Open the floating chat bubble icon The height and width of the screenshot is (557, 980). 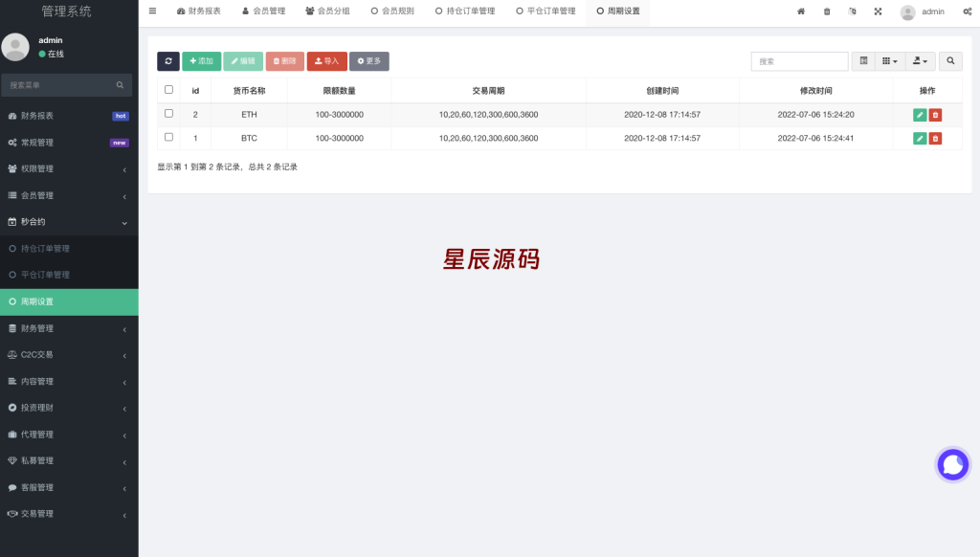click(952, 465)
